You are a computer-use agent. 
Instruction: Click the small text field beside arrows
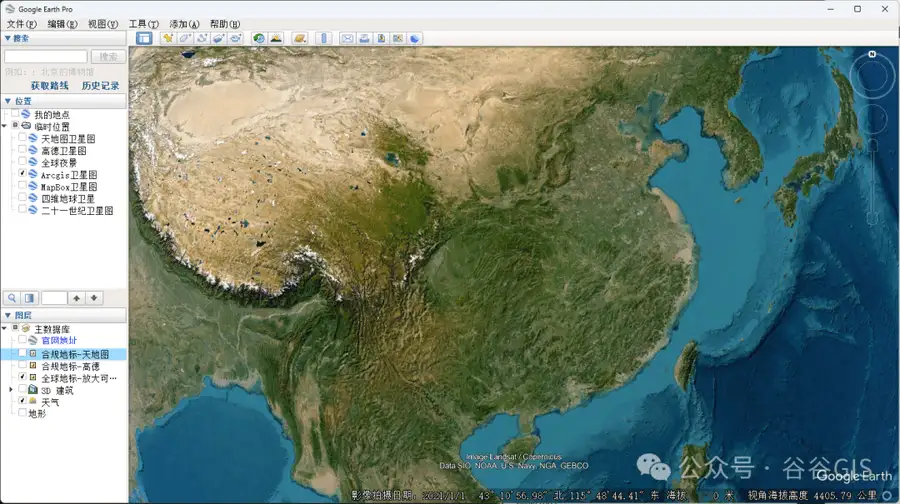[54, 298]
